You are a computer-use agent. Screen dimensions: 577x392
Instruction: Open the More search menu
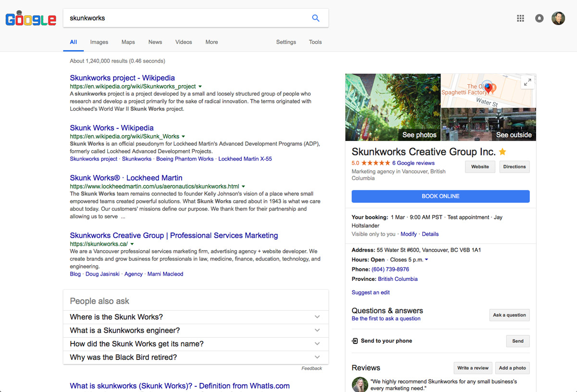tap(212, 42)
